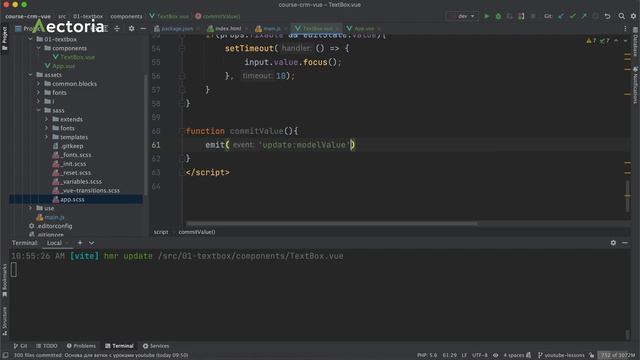Expand the common.blocks folder
The height and width of the screenshot is (360, 640).
tap(39, 84)
